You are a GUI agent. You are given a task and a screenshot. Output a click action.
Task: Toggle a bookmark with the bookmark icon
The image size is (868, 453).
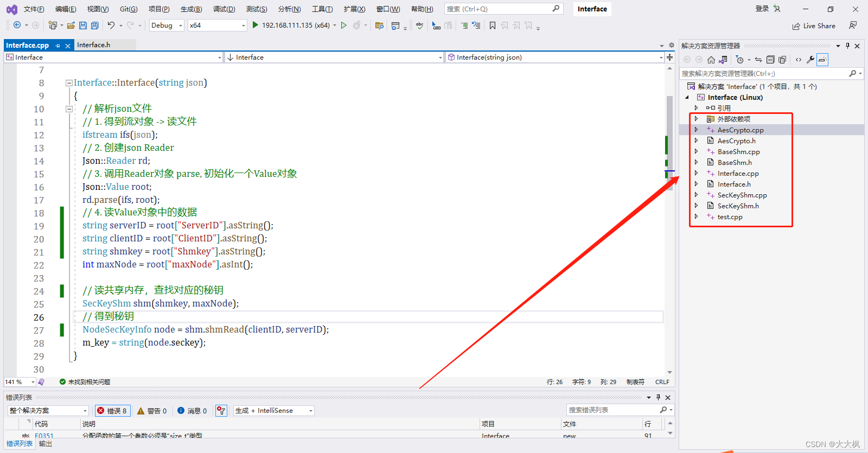coord(493,25)
